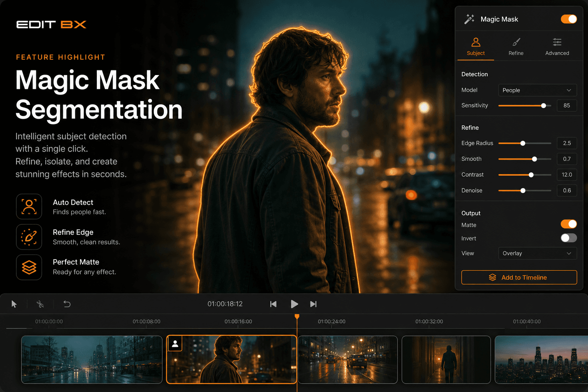Click the 01:00:16:00 ruler mark
Image resolution: width=588 pixels, height=392 pixels.
238,322
